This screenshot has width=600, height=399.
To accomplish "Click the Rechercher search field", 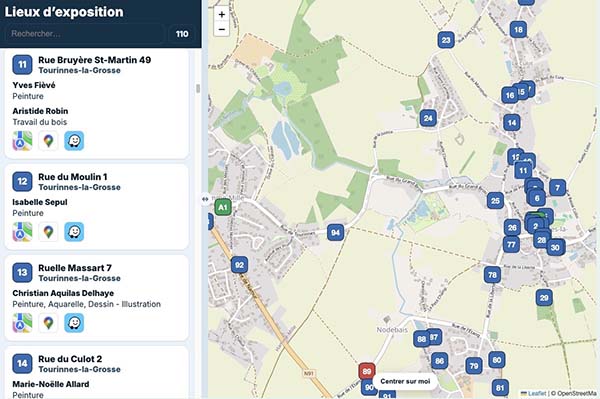I will pos(85,34).
